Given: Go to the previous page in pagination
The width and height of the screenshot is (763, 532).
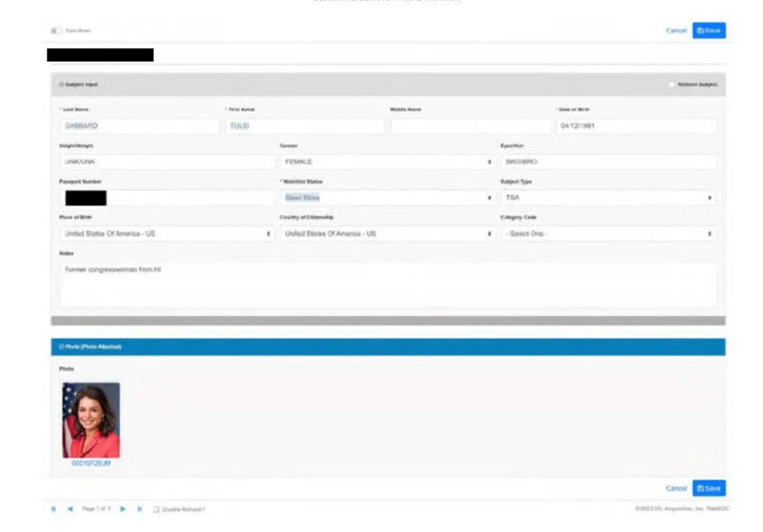Looking at the screenshot, I should pyautogui.click(x=70, y=509).
